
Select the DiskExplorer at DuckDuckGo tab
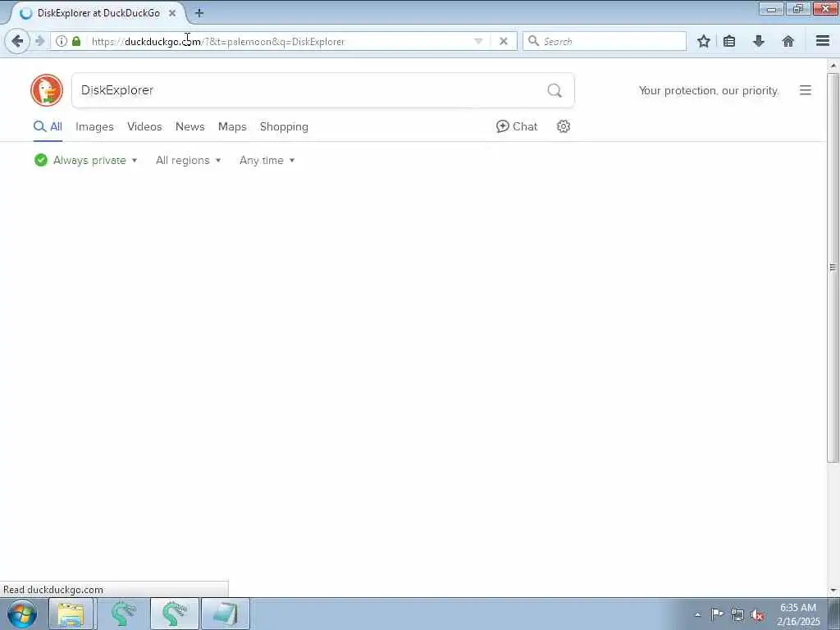point(98,13)
